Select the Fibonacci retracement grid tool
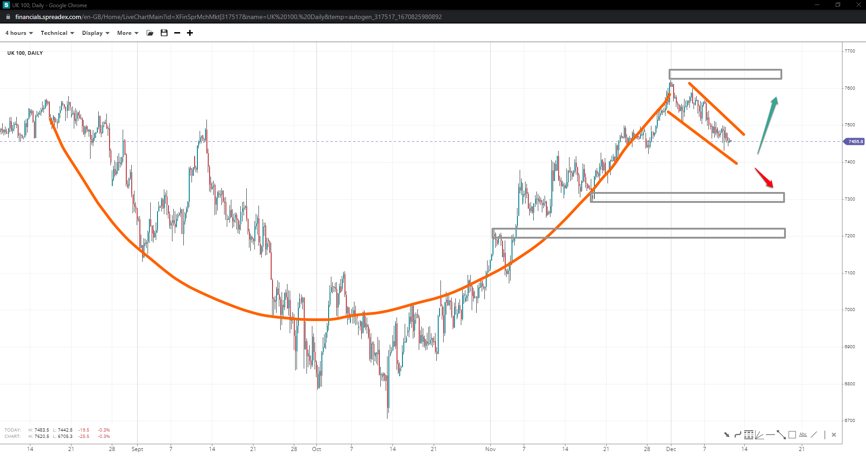 click(x=749, y=435)
